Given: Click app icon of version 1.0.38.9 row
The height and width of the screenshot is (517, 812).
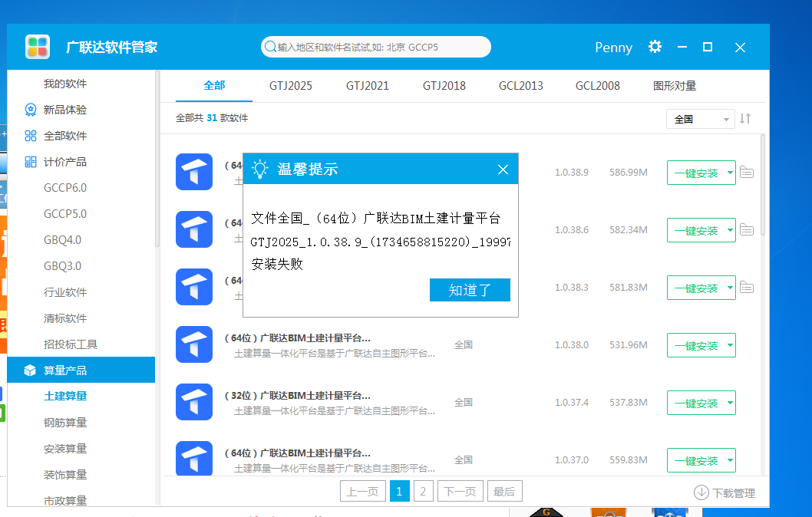Looking at the screenshot, I should 194,172.
